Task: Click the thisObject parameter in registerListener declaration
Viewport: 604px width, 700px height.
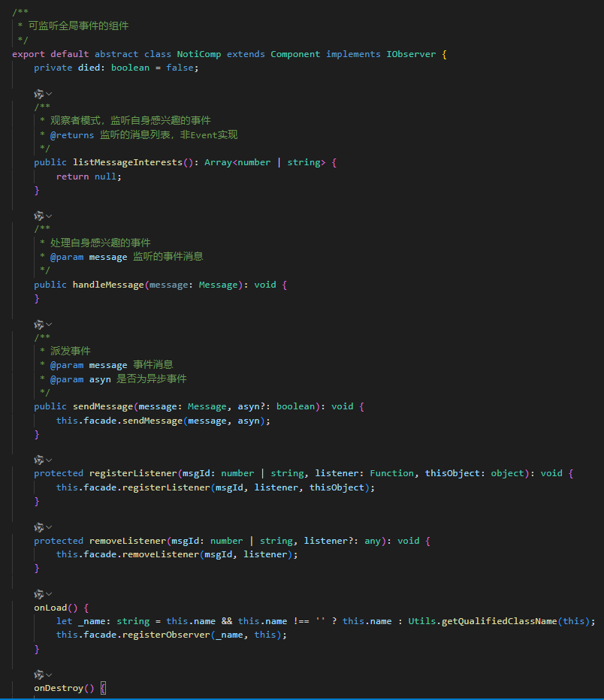Action: point(452,473)
